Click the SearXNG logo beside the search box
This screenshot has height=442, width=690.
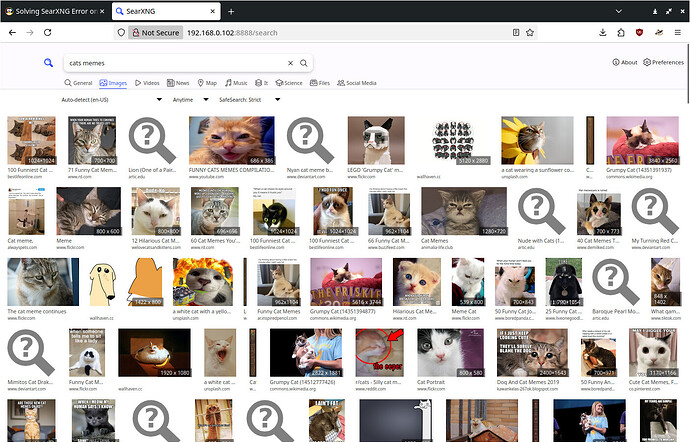pyautogui.click(x=47, y=63)
